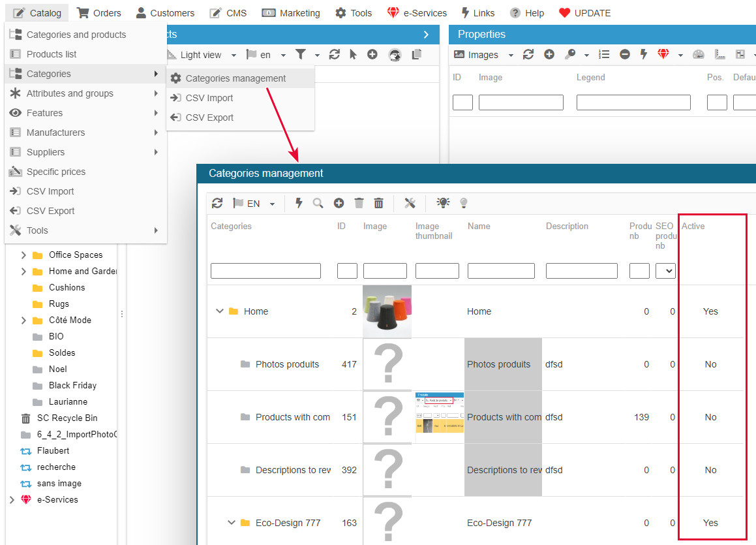Click the minus circle icon in Properties toolbar

pyautogui.click(x=625, y=55)
